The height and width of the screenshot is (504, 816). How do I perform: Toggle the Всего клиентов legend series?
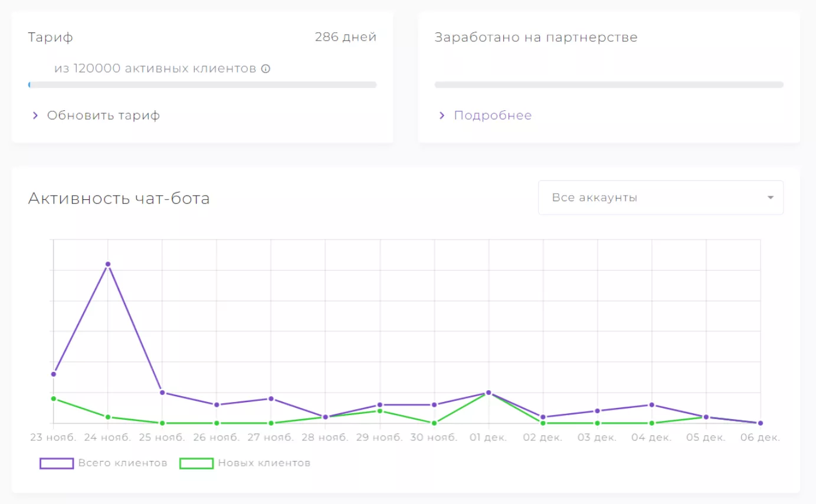click(104, 463)
